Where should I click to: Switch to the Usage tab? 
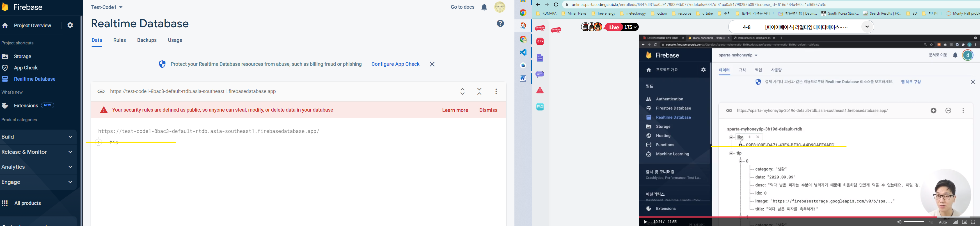[175, 40]
